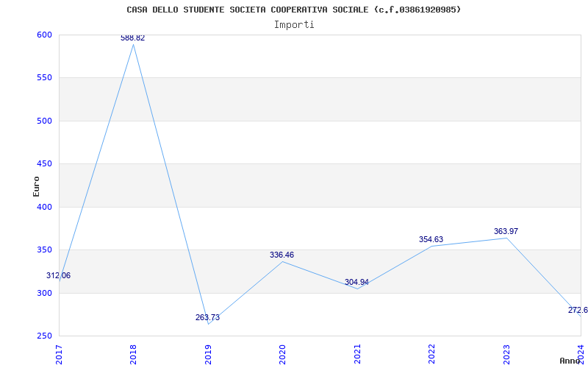Select the Importi subtitle
Screen dimensions: 588x368
pyautogui.click(x=294, y=25)
